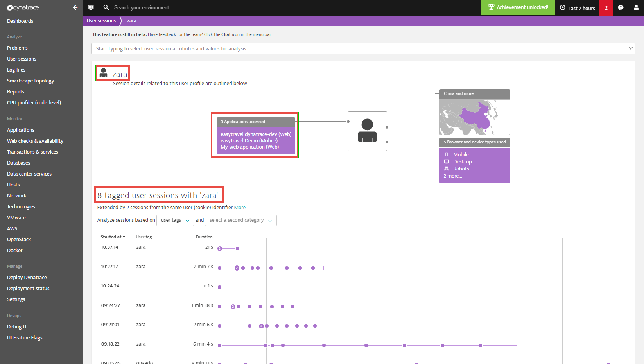This screenshot has height=364, width=644.
Task: Open Data center services
Action: point(29,174)
